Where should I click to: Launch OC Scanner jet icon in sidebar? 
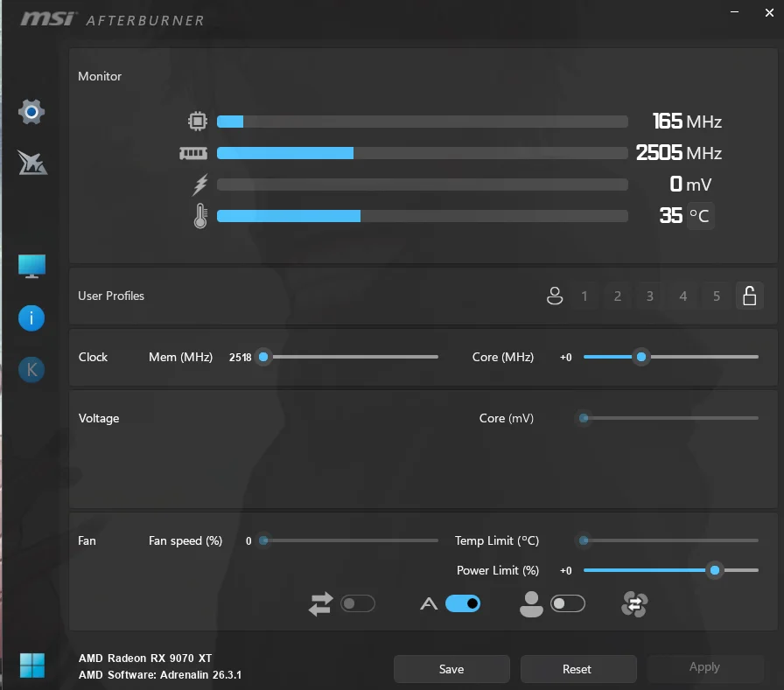coord(32,163)
